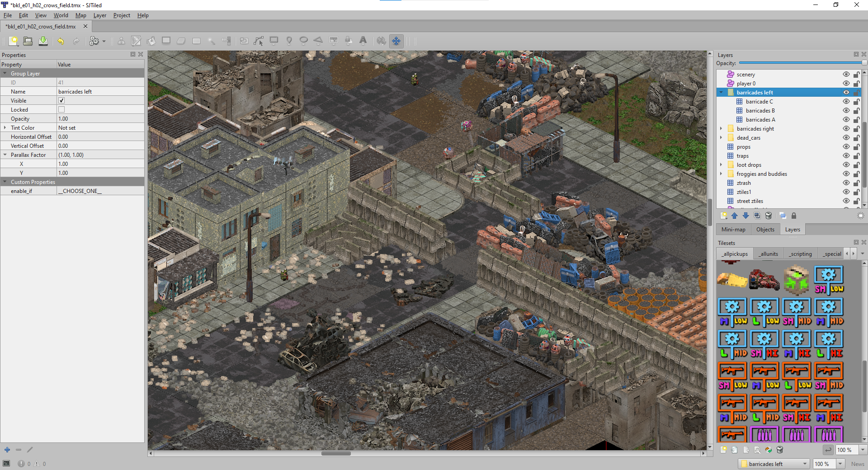The height and width of the screenshot is (470, 868).
Task: Expand the barricades right group
Action: (721, 129)
